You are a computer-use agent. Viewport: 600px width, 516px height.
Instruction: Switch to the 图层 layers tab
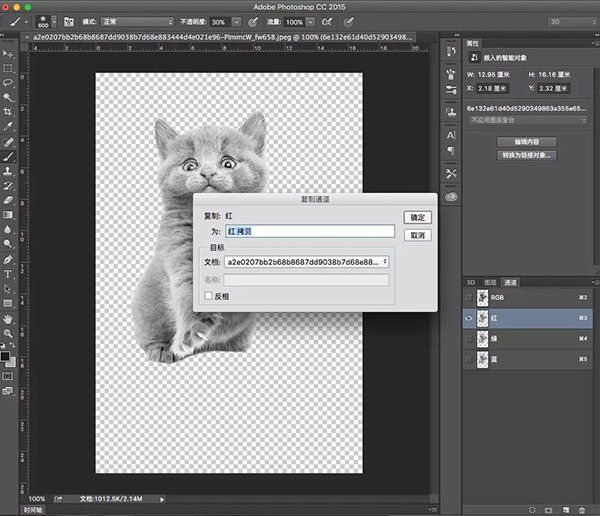pyautogui.click(x=490, y=282)
